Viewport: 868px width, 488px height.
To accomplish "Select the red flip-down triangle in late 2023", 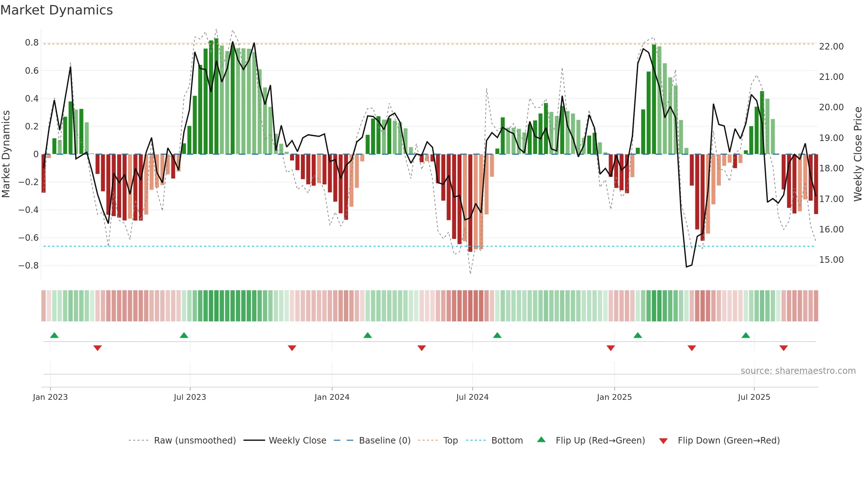I will [x=292, y=348].
